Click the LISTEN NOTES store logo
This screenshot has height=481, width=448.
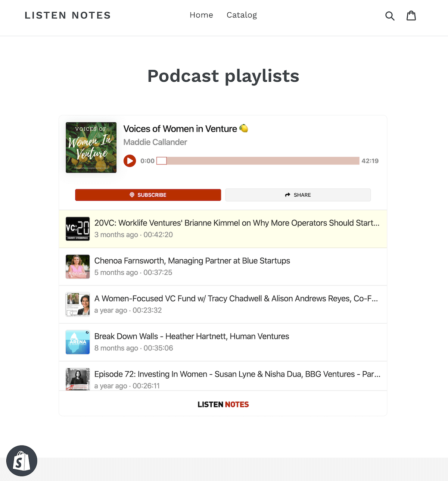[x=68, y=15]
